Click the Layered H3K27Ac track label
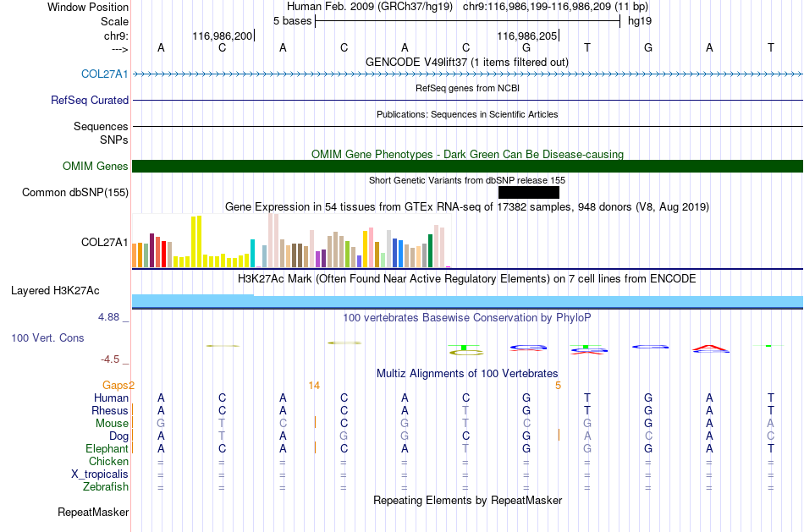The width and height of the screenshot is (804, 532). pyautogui.click(x=55, y=291)
